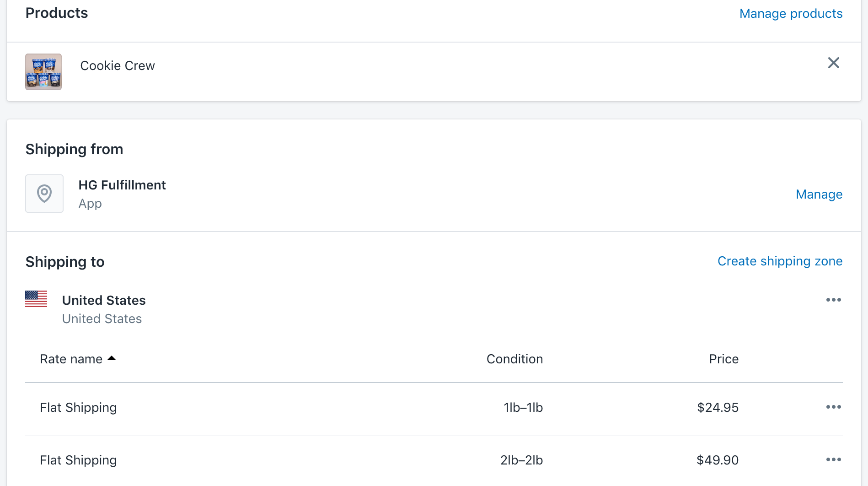Click the $49.90 price value
The height and width of the screenshot is (486, 868).
pyautogui.click(x=717, y=460)
